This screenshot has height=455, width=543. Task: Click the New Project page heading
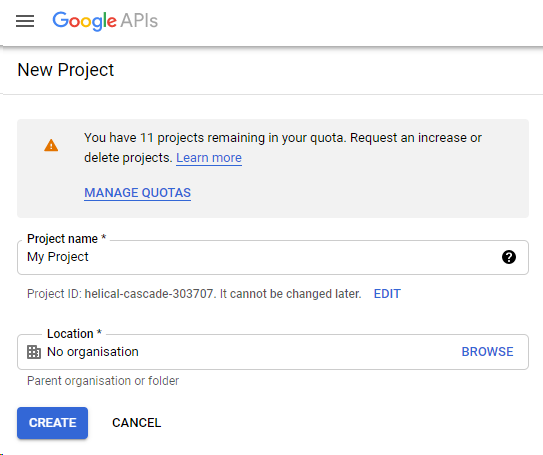click(65, 70)
